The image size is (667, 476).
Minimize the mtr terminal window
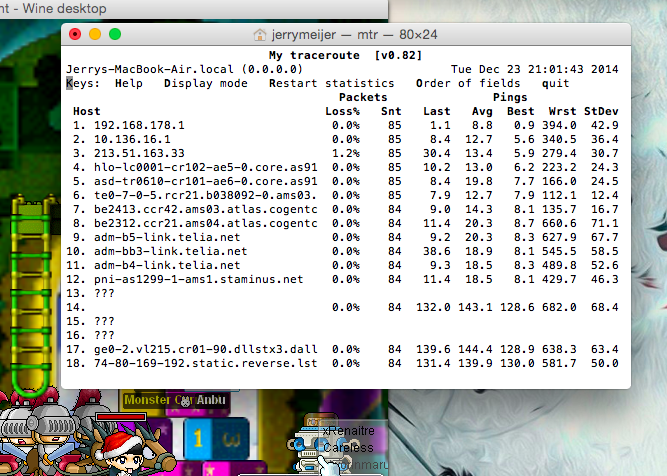pos(95,34)
